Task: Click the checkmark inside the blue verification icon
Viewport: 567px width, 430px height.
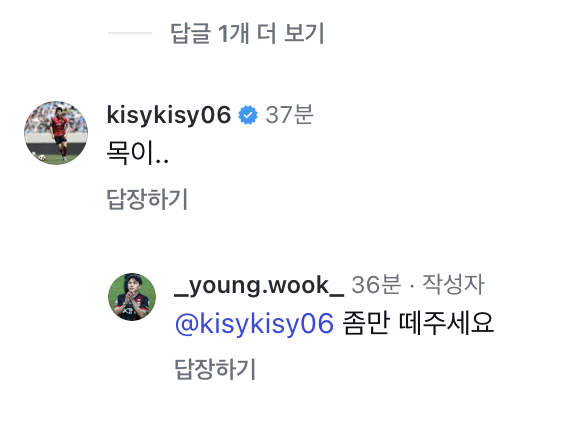Action: pos(248,115)
